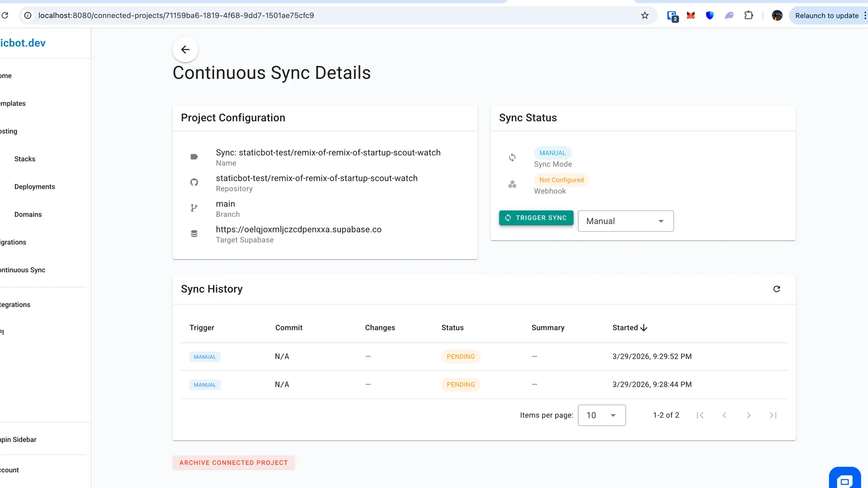Click the branch icon beside main
This screenshot has height=488, width=868.
pos(194,208)
